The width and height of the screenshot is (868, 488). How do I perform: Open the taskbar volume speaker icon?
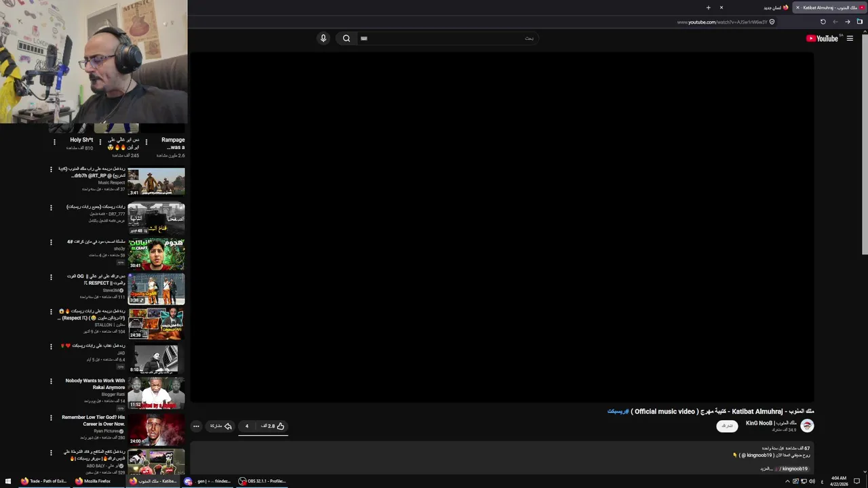[812, 481]
